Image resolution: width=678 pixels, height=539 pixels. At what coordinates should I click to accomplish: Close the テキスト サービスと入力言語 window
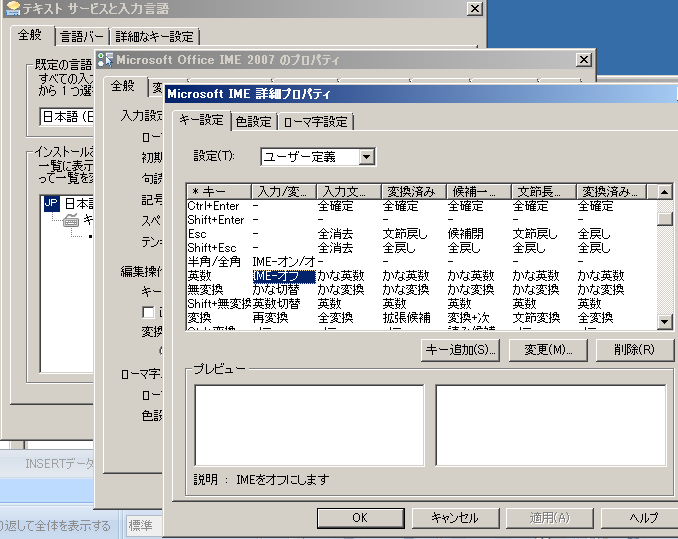[475, 8]
